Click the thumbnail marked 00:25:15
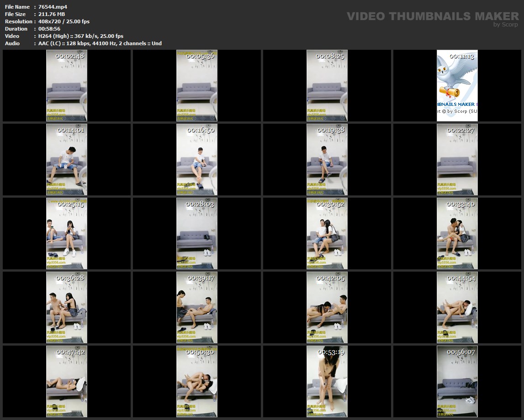The height and width of the screenshot is (420, 524). tap(67, 234)
